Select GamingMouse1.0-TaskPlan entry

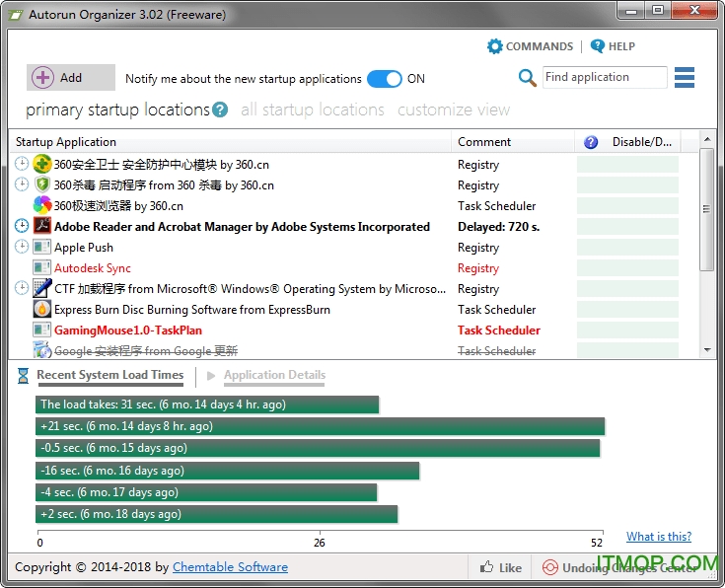click(x=128, y=331)
